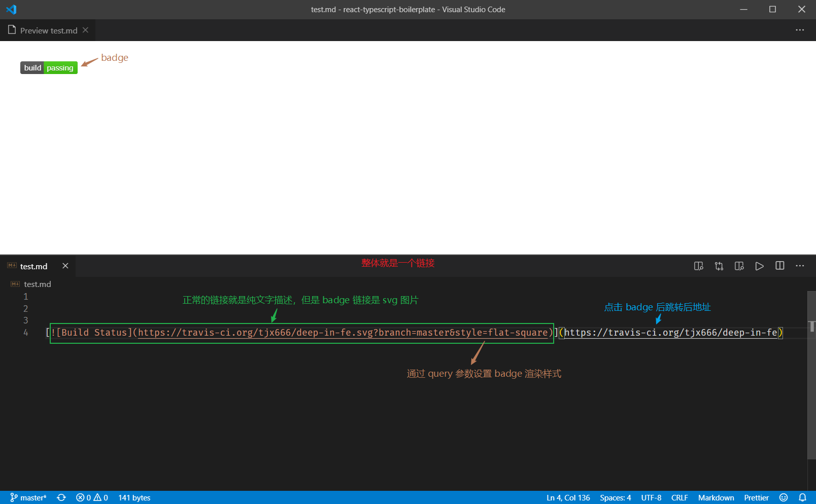Click line number 4 in the gutter
The image size is (816, 504).
(26, 333)
